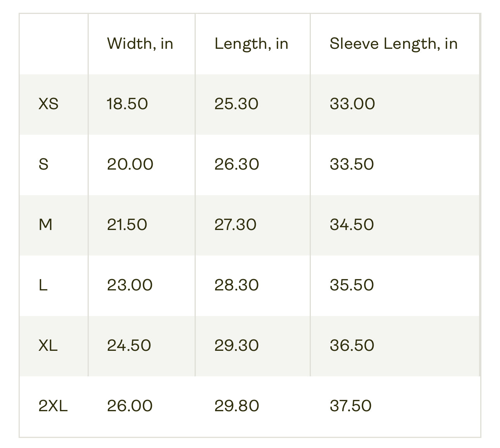This screenshot has height=448, width=500.
Task: Select the L size row label
Action: tap(43, 285)
